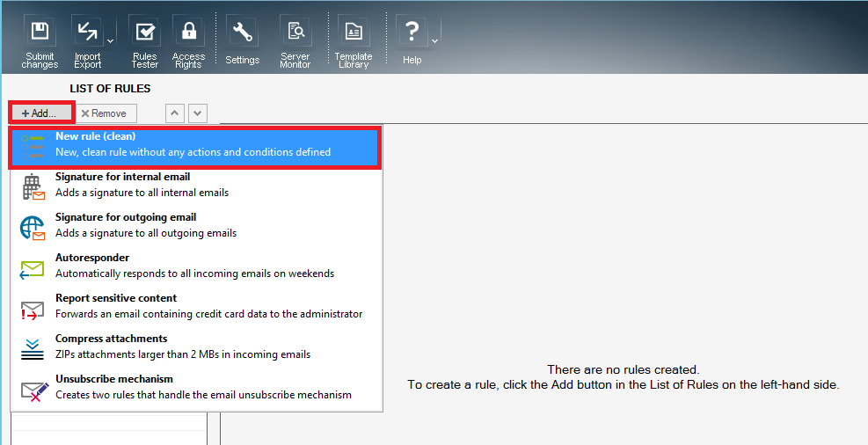
Task: Click the New rule list icon
Action: pyautogui.click(x=33, y=147)
